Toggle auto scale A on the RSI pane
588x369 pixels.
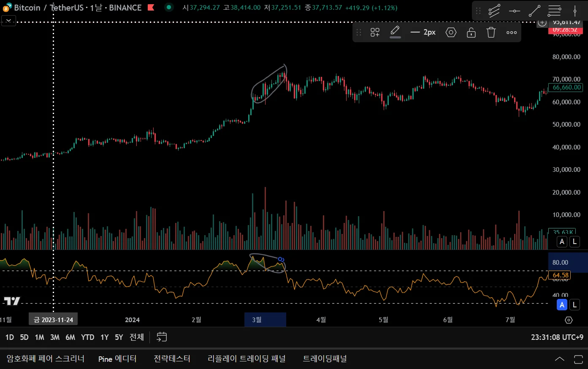[x=562, y=305]
